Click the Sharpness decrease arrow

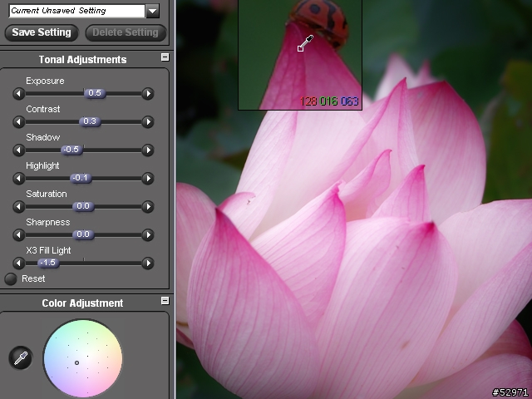point(18,234)
